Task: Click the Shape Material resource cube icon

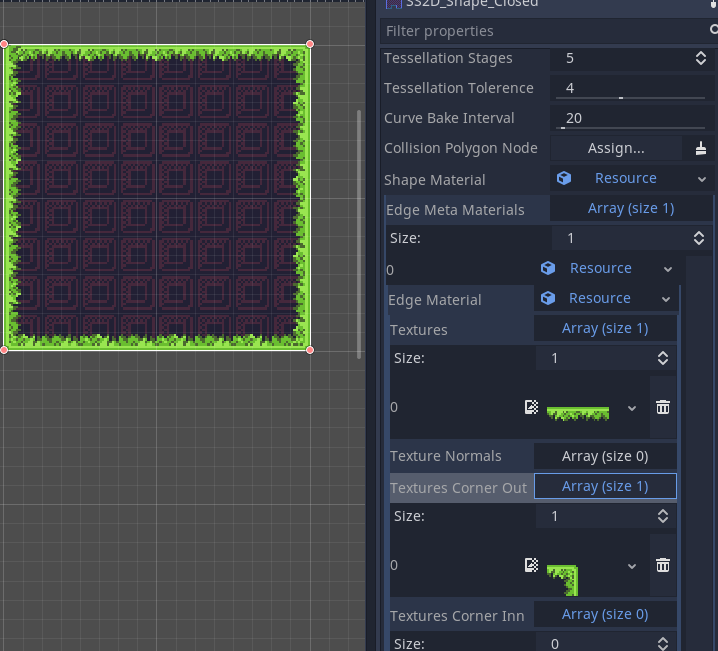Action: click(564, 178)
